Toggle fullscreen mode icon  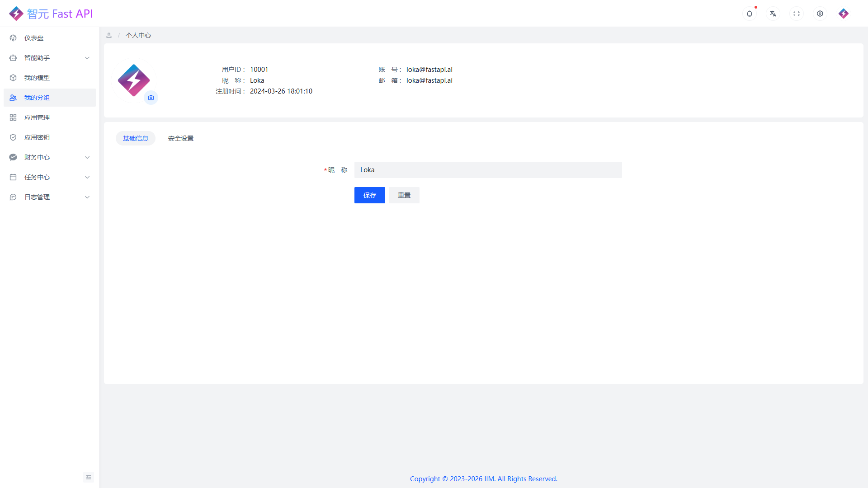click(x=797, y=14)
